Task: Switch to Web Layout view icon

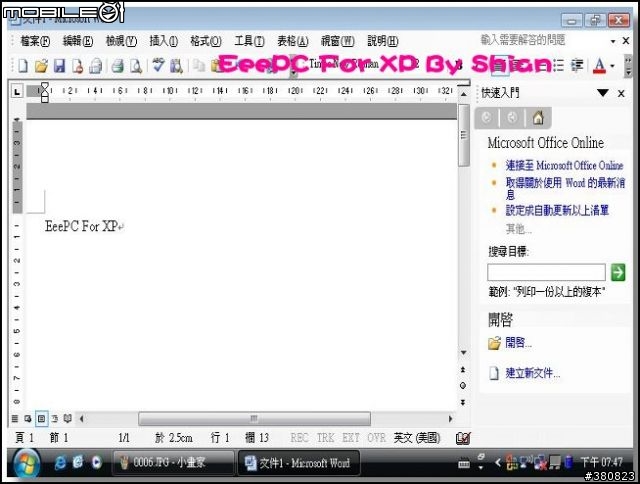Action: tap(28, 419)
